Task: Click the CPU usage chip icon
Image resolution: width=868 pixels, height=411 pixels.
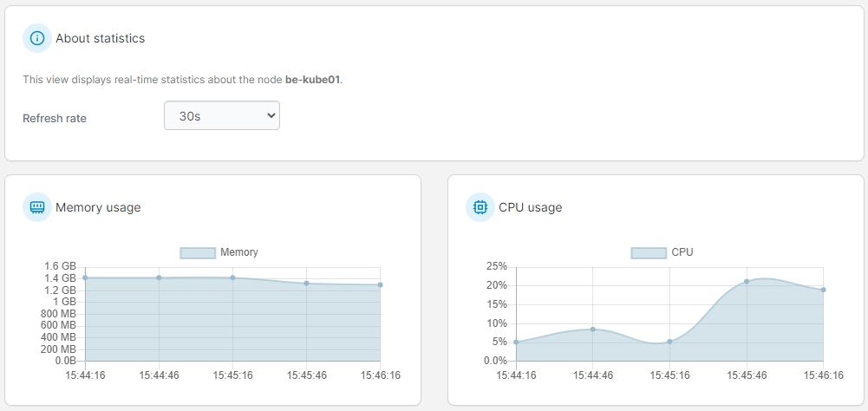Action: point(480,207)
